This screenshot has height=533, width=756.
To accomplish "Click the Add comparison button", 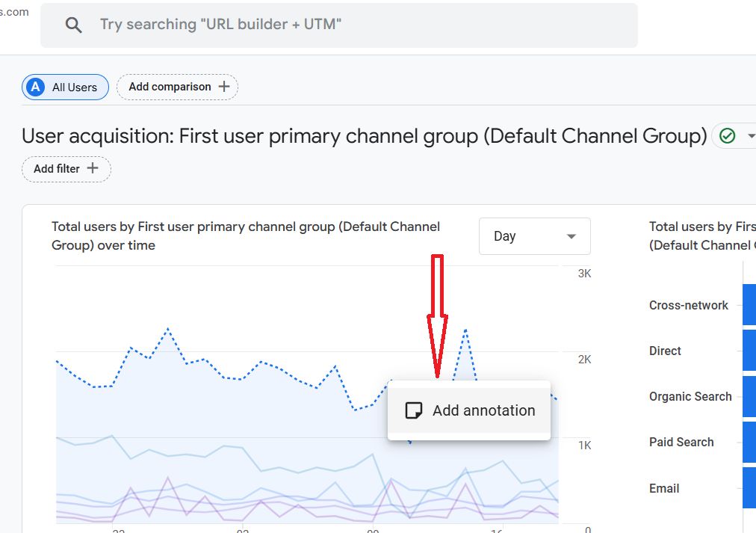I will 178,87.
